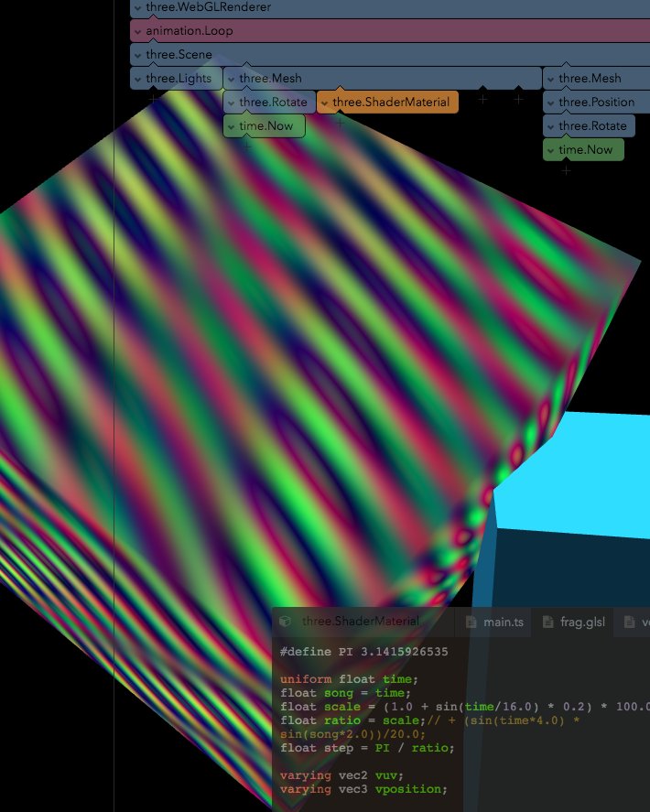Collapse chevron of three.Mesh beside three.Lights
The image size is (650, 812).
click(231, 80)
